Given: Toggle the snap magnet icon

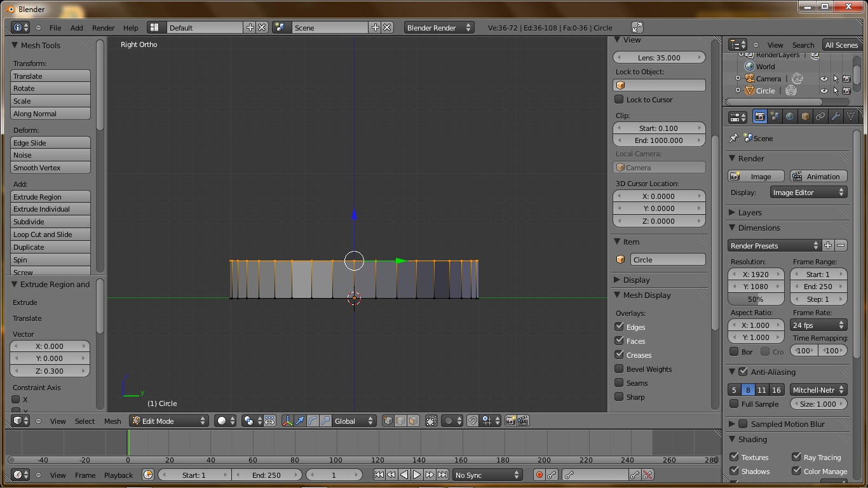Looking at the screenshot, I should coord(472,421).
